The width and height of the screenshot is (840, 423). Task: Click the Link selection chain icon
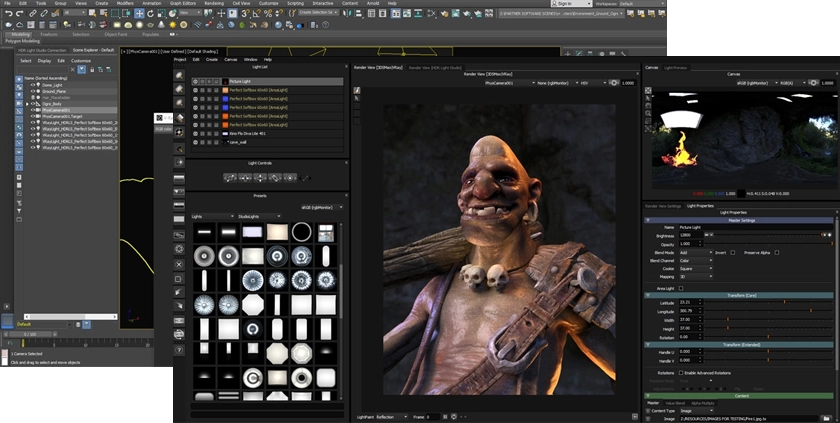tap(33, 13)
